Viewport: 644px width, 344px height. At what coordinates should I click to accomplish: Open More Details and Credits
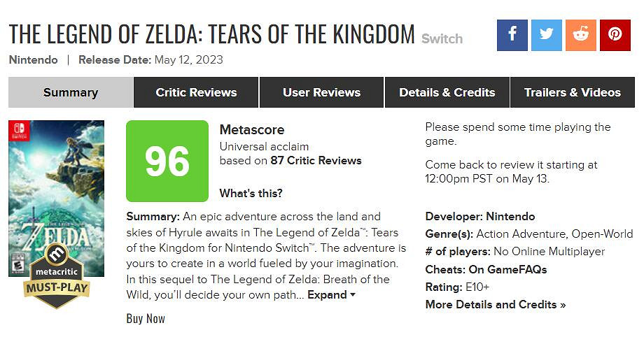coord(495,305)
